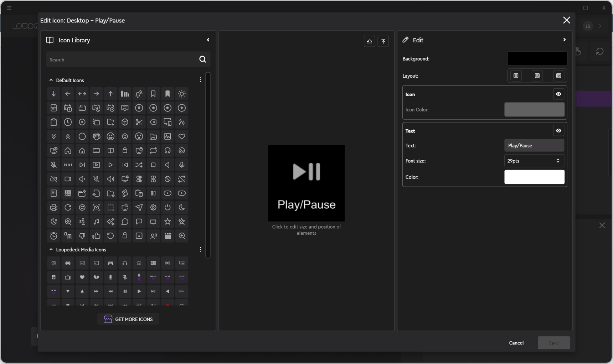This screenshot has height=364, width=613.
Task: Pick the game controller icon under Loupedeck Media Icons
Action: click(x=110, y=263)
